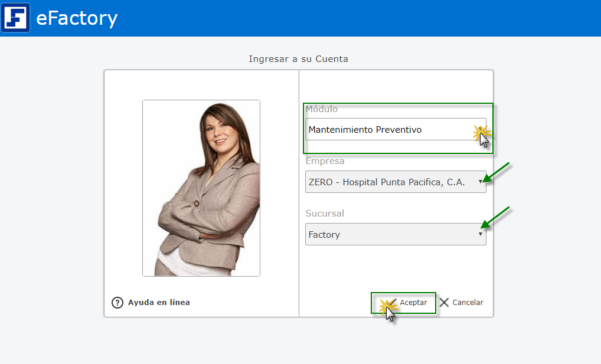Click the eFactory title text
The image size is (601, 364).
77,18
